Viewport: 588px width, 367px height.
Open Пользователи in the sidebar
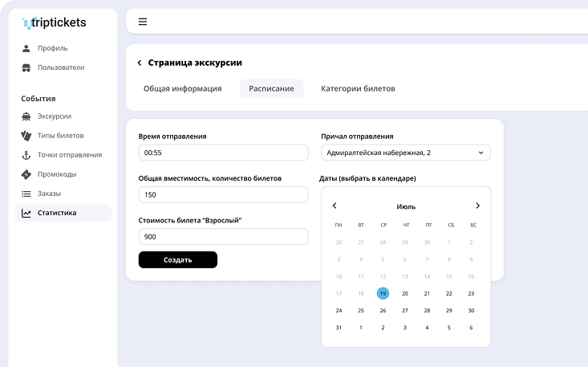(x=60, y=67)
